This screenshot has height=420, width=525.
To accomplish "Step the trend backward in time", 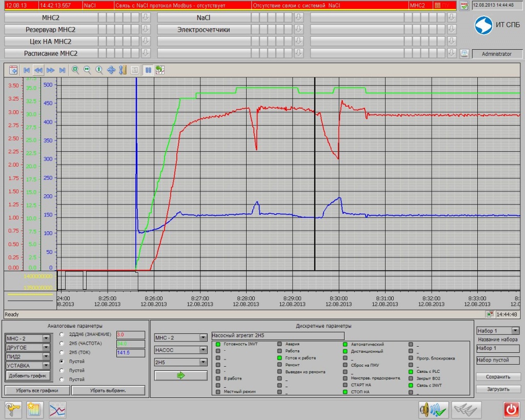I will point(38,70).
